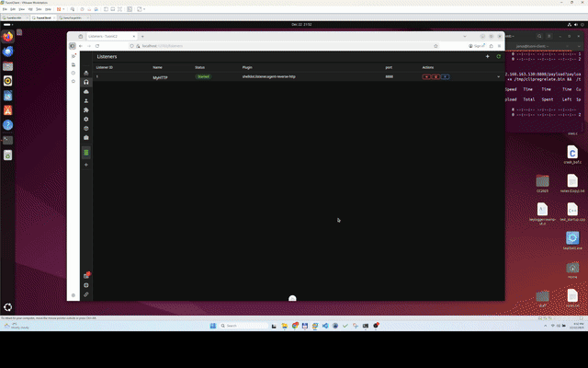Screen dimensions: 588x368
Task: Click the Status column header
Action: point(200,67)
